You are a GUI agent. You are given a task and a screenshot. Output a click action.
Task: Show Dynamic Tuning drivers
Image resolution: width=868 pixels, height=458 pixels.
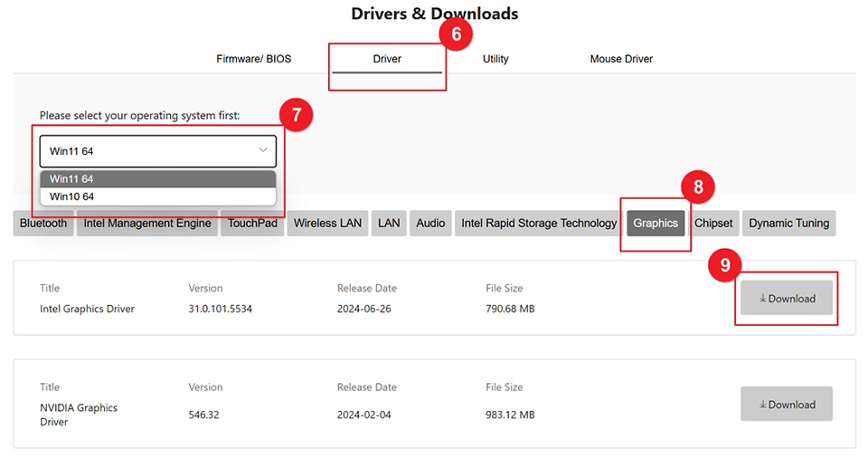click(788, 224)
